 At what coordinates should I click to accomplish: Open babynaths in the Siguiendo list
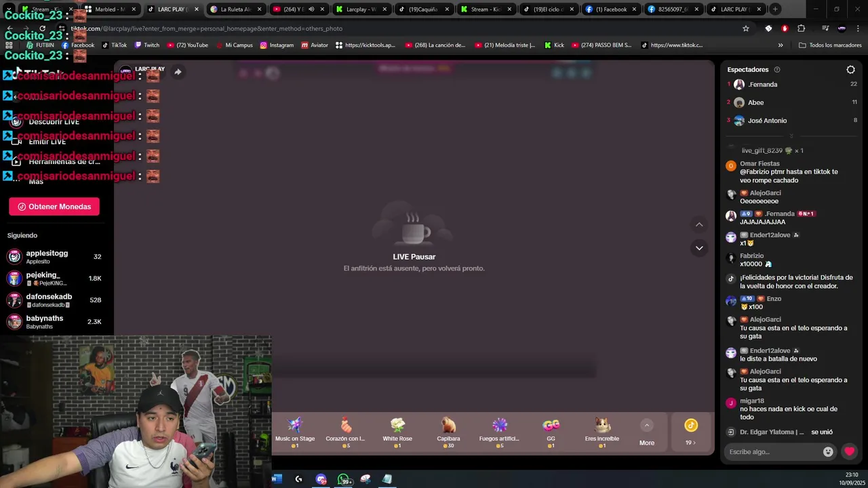point(54,322)
